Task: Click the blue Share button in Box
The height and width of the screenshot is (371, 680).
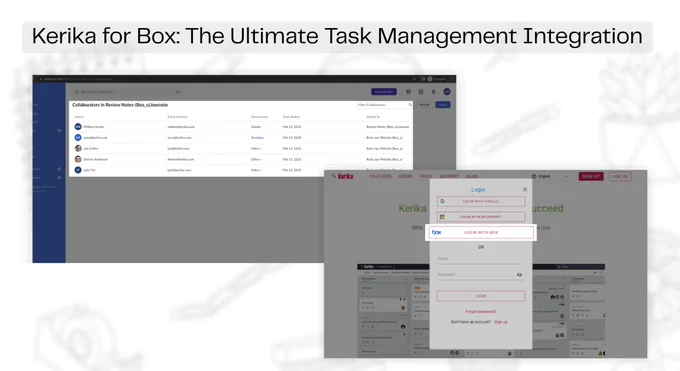Action: point(443,105)
